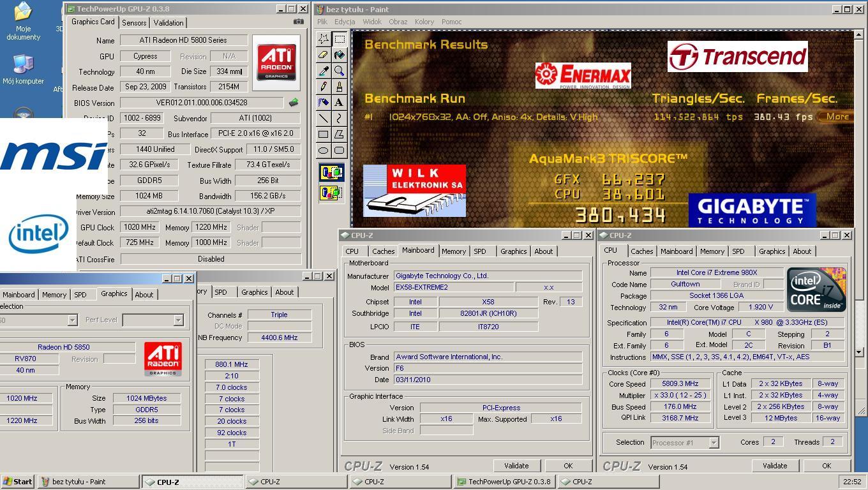Activate the Magnifier tool in Paint
The width and height of the screenshot is (868, 490).
pos(339,71)
